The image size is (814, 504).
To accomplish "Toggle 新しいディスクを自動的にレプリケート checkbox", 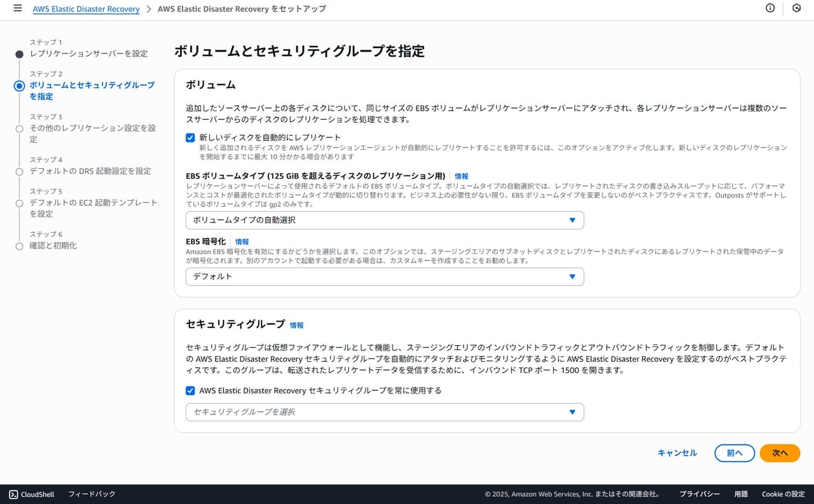I will point(190,137).
